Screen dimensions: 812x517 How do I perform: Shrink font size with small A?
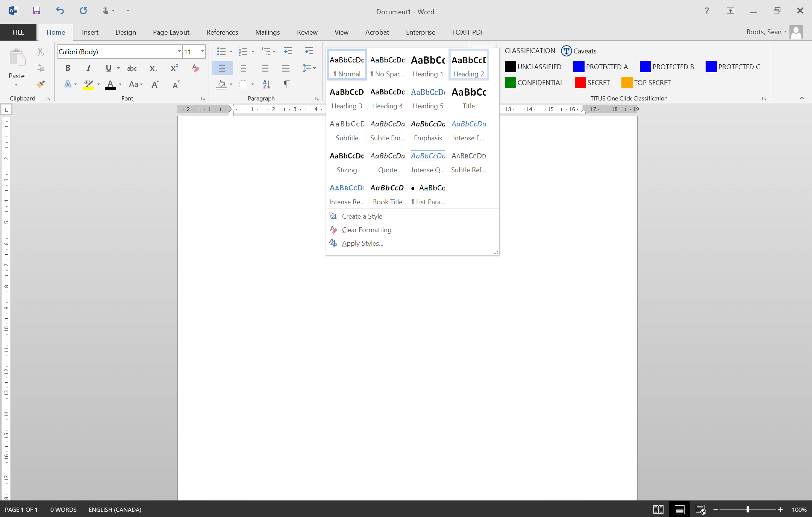tap(176, 84)
